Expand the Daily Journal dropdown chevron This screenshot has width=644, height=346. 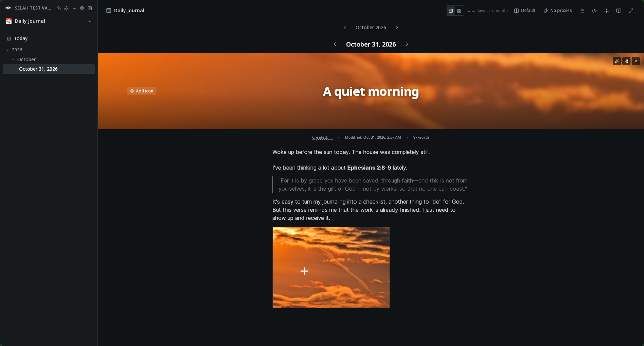(x=90, y=21)
